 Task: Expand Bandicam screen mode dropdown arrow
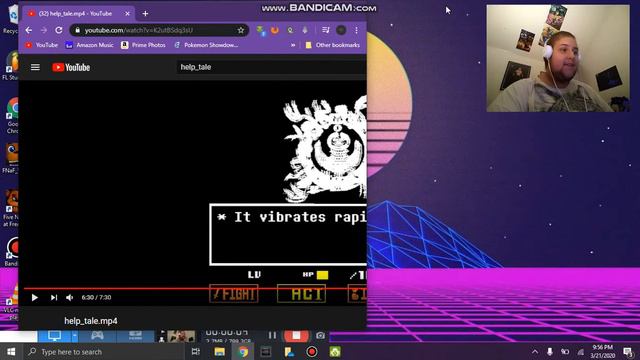[x=75, y=336]
